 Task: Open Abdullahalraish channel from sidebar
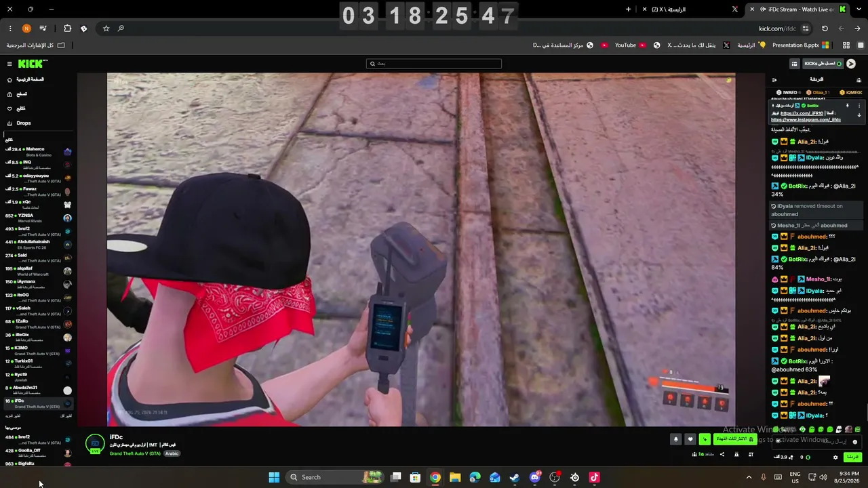[x=39, y=245]
